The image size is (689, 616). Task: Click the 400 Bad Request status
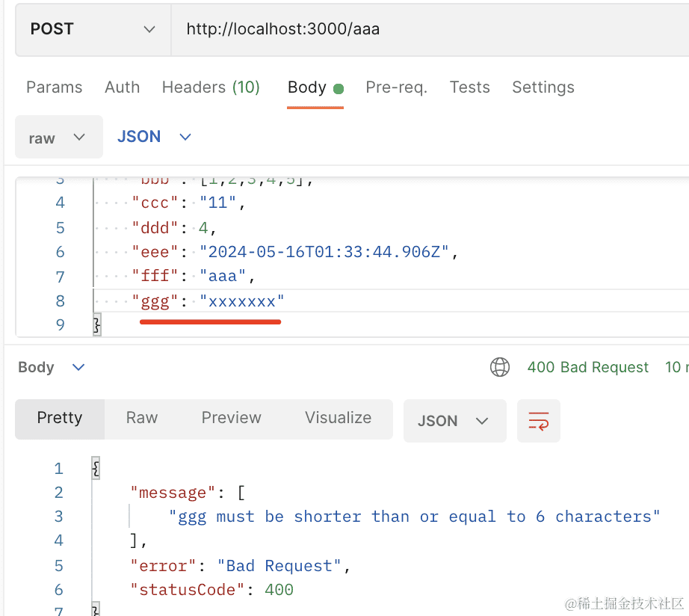588,367
